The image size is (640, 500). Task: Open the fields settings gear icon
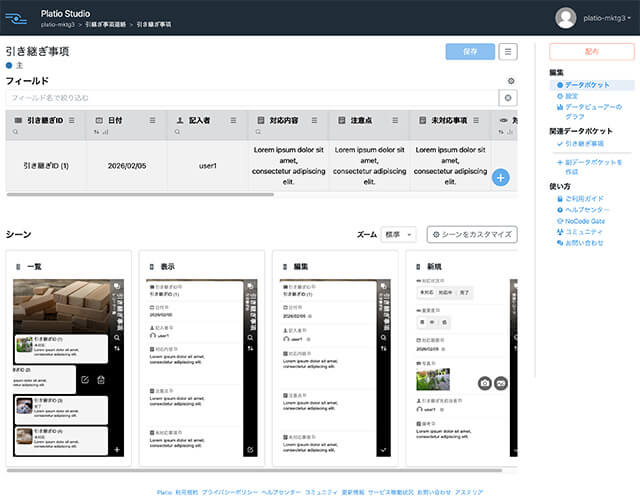(511, 80)
